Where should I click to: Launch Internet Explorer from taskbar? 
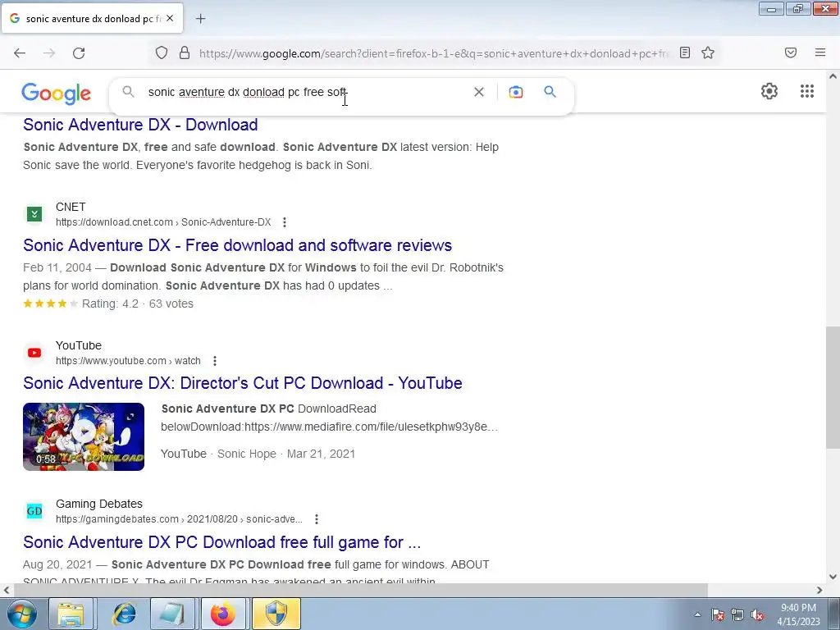125,614
